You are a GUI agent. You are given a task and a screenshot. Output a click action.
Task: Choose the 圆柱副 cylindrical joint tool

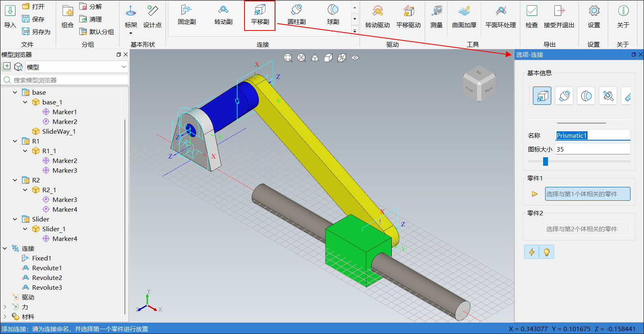[297, 15]
